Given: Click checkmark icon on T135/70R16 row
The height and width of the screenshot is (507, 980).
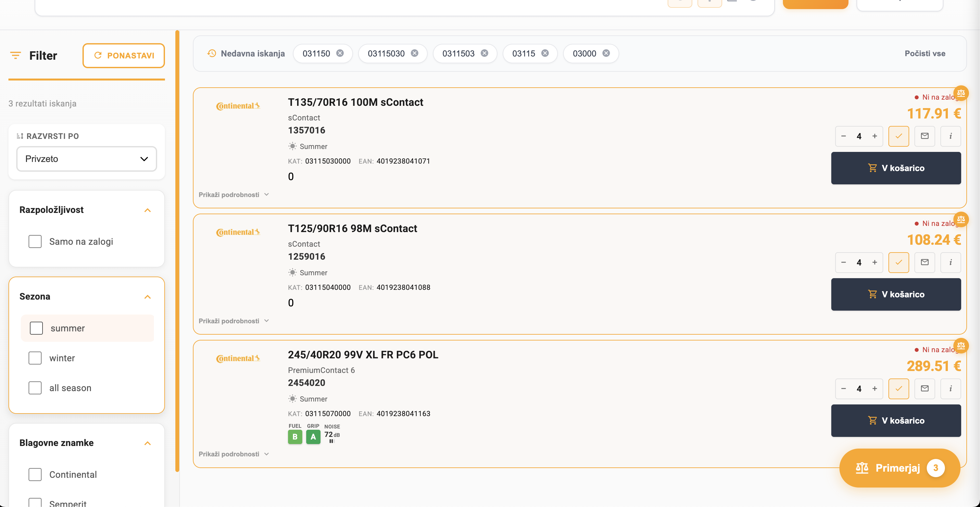Looking at the screenshot, I should click(898, 136).
